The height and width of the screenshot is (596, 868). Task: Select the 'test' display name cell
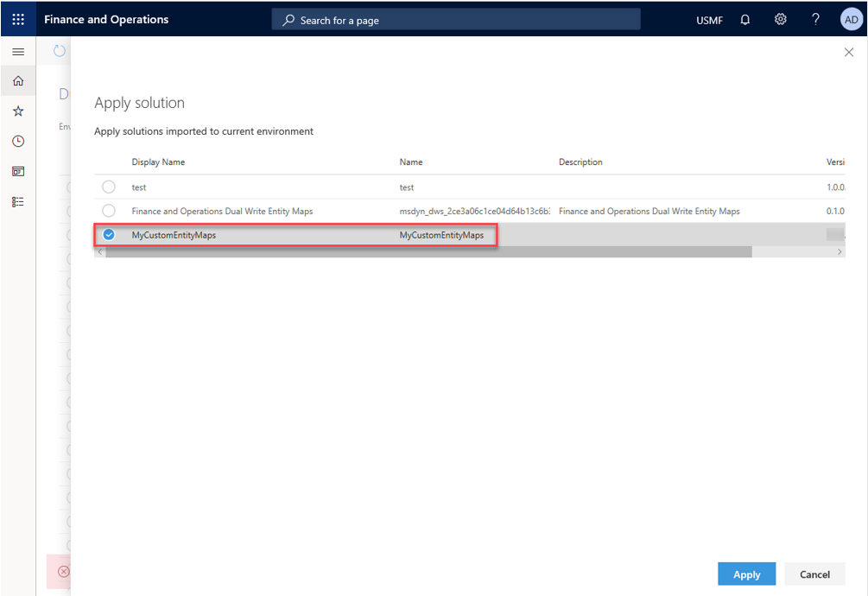[x=139, y=187]
